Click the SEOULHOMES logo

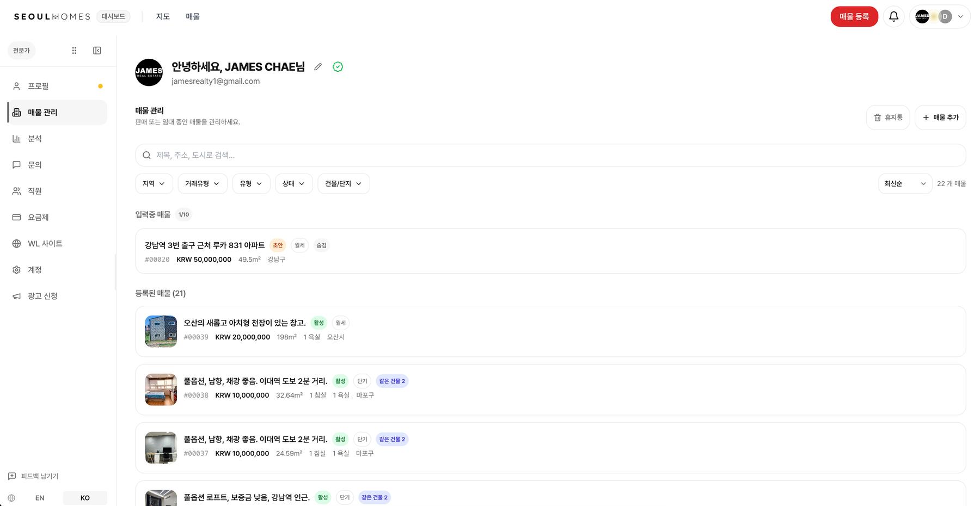point(52,17)
